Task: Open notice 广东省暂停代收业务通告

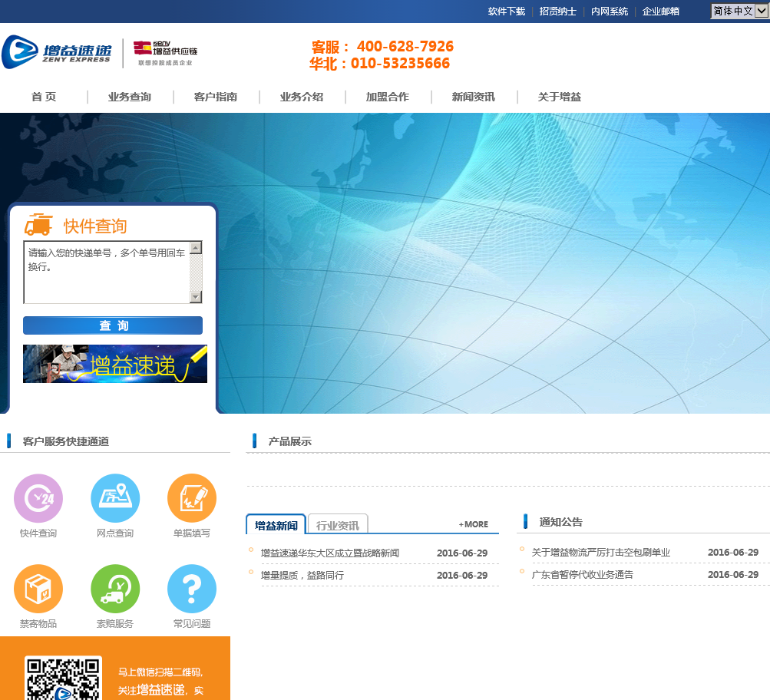Action: [x=583, y=575]
